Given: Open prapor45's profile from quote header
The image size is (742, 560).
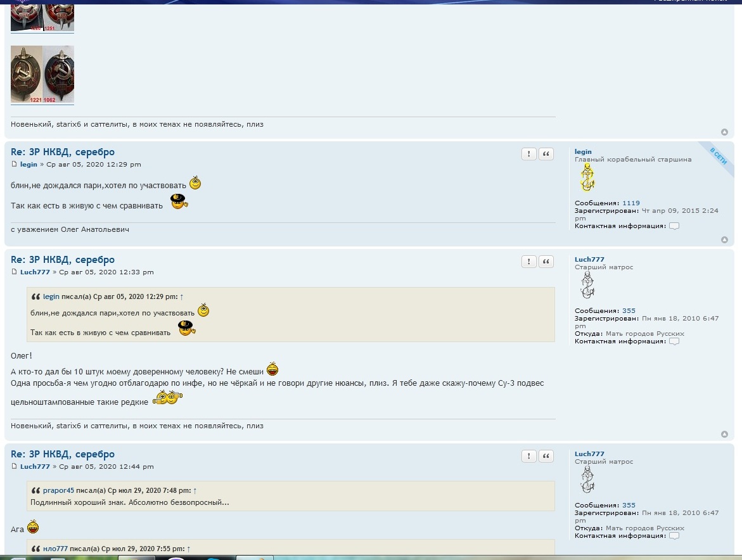Looking at the screenshot, I should click(x=58, y=490).
